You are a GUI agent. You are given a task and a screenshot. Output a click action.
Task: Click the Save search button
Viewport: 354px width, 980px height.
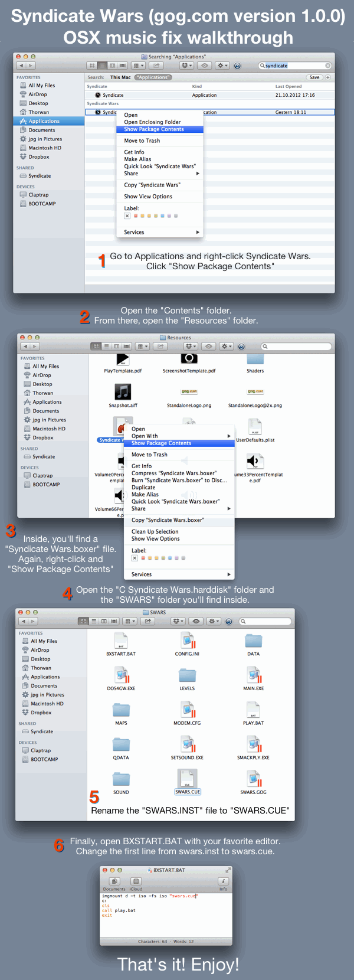(x=314, y=77)
